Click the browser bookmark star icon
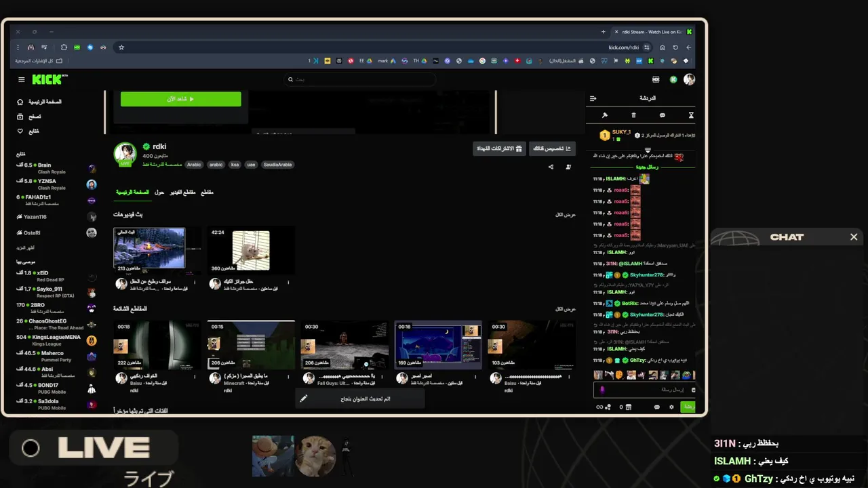 tap(121, 47)
